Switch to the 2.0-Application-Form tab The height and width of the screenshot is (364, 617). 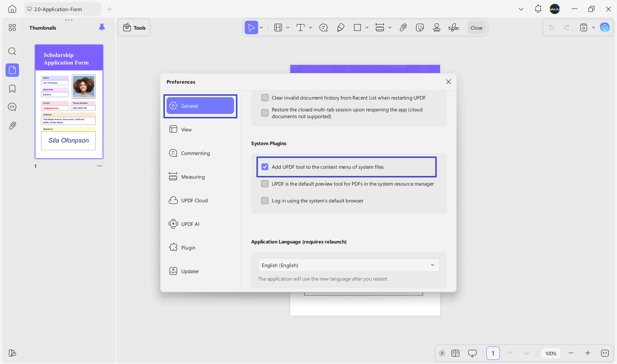pos(62,9)
